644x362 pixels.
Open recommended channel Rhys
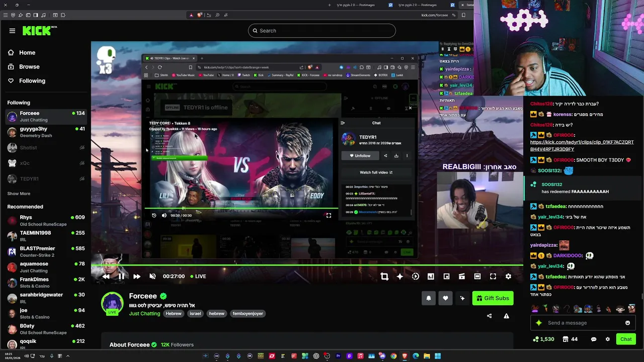click(x=45, y=220)
